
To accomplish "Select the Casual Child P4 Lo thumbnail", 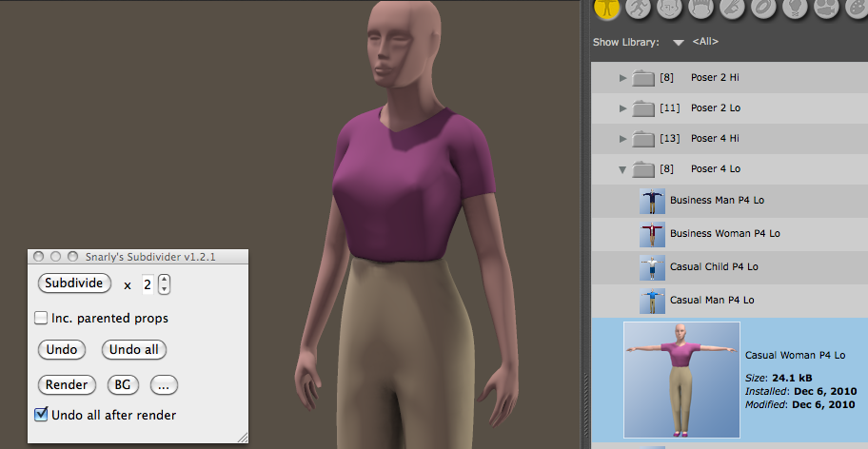I will pos(652,267).
